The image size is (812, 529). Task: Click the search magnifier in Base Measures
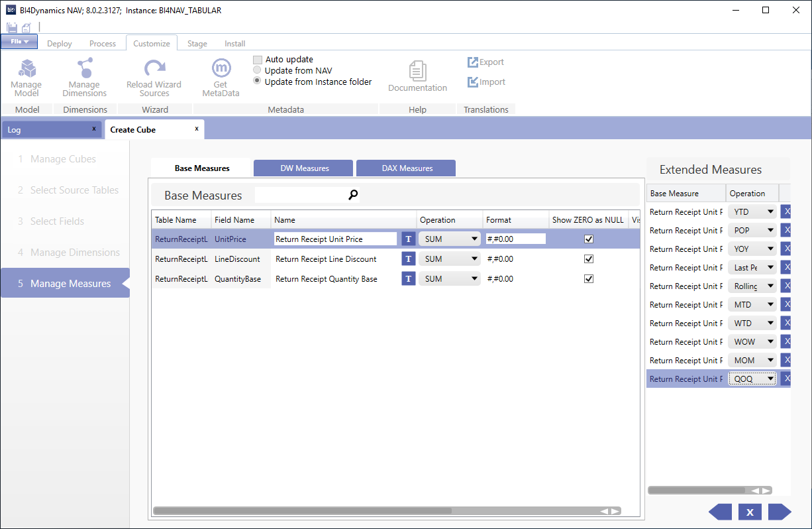pyautogui.click(x=354, y=195)
